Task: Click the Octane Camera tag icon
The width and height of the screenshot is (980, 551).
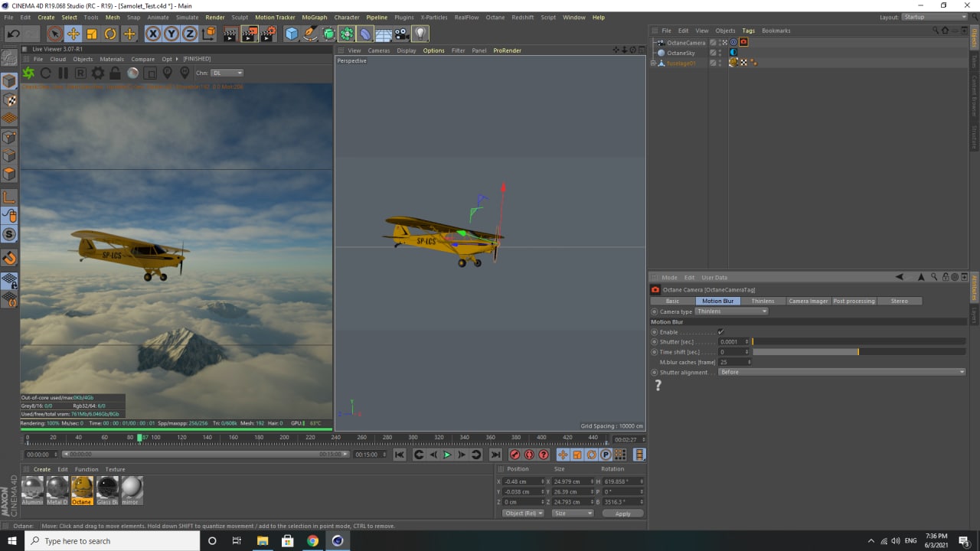Action: (743, 43)
